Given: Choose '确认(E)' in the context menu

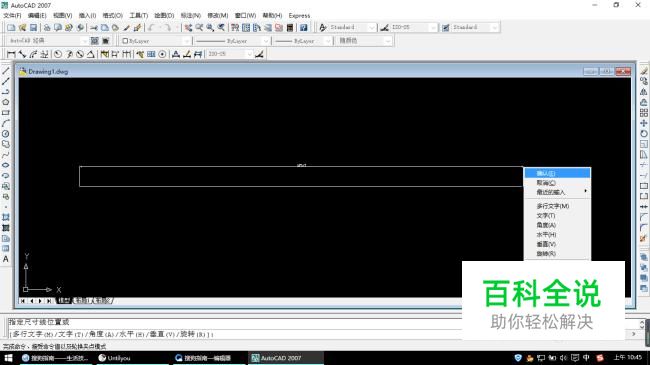Looking at the screenshot, I should (x=558, y=173).
